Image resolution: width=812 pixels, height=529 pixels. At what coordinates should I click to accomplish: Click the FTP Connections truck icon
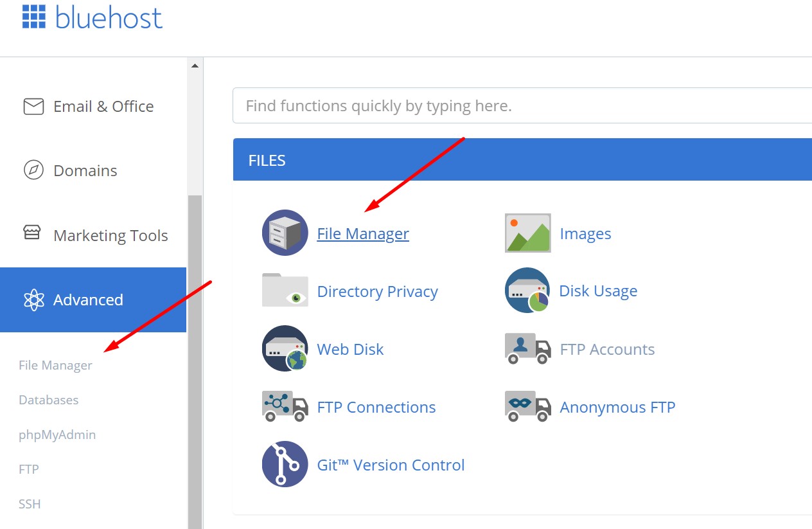[285, 407]
